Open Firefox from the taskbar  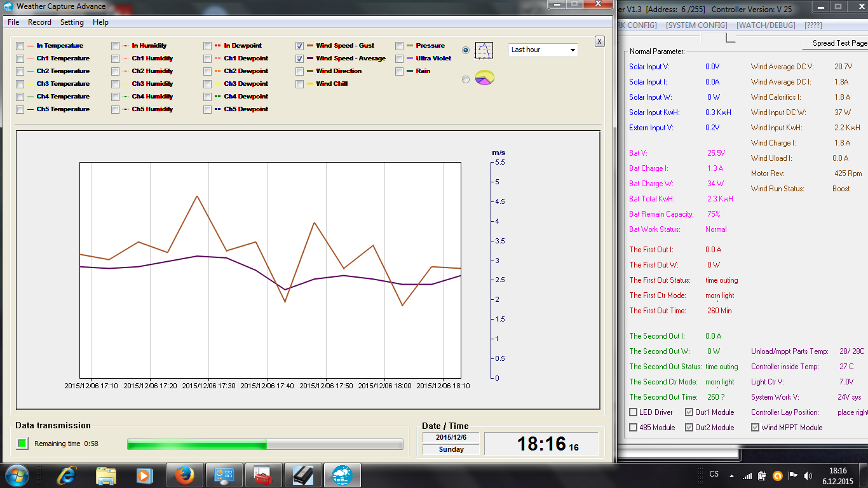184,475
